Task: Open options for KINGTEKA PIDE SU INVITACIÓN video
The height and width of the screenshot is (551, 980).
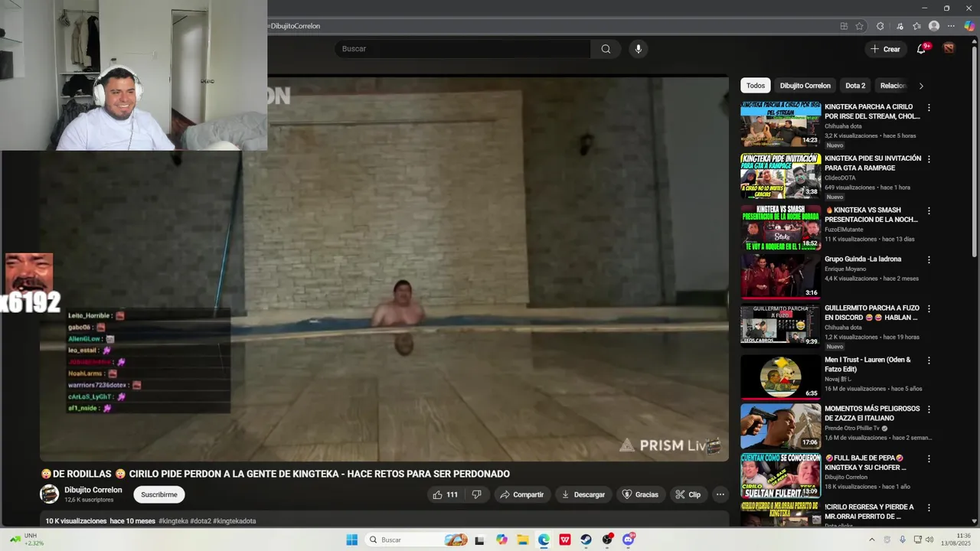Action: pyautogui.click(x=929, y=159)
